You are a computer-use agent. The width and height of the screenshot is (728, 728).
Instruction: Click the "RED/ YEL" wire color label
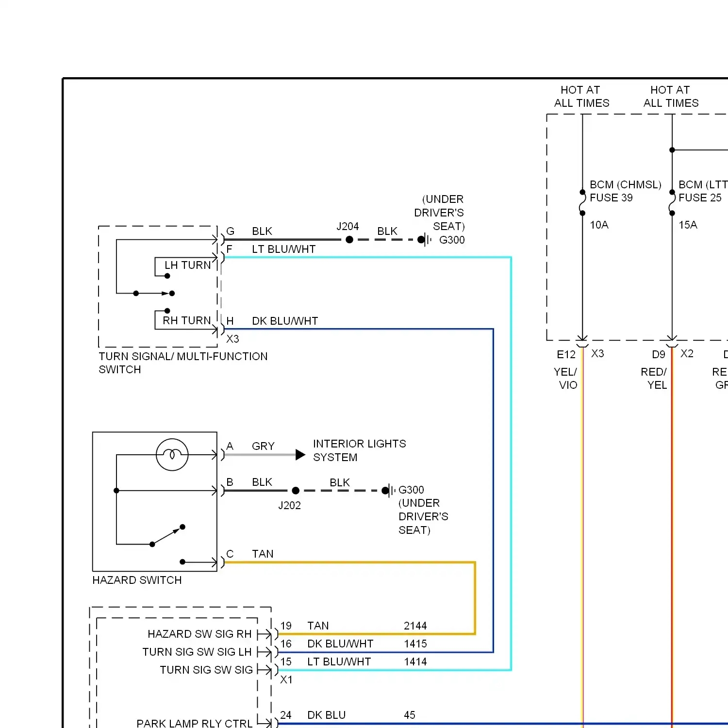pyautogui.click(x=654, y=378)
